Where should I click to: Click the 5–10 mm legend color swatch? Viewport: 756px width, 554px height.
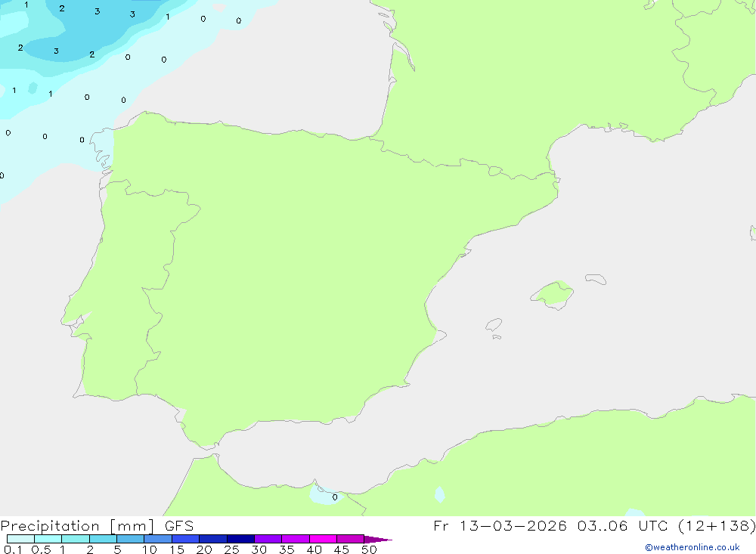131,539
